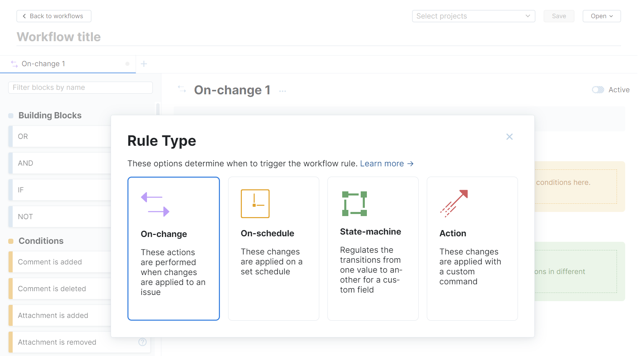Click the State-machine green nodes icon
Screen dimensions: 644x356
point(354,204)
